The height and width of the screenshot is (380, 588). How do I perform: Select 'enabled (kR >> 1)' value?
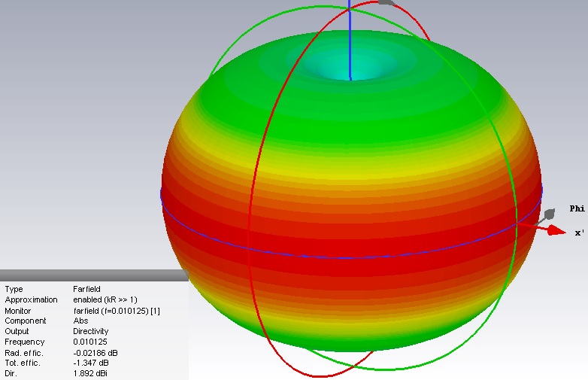(x=105, y=299)
